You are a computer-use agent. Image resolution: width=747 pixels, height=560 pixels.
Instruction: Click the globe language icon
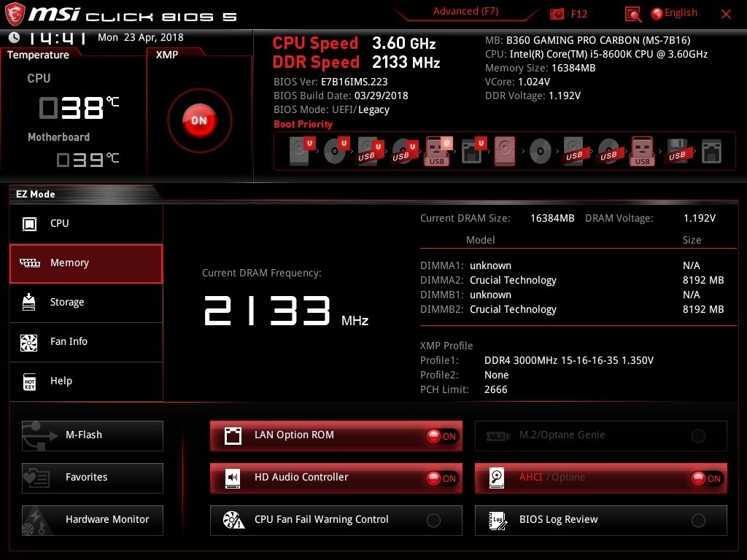click(x=657, y=14)
